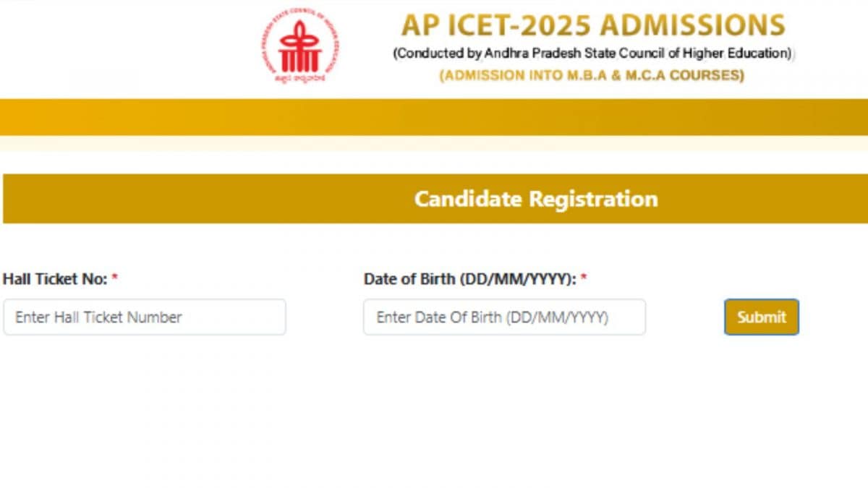Screen dimensions: 868x488
Task: Select the Hall Ticket No label
Action: 55,278
